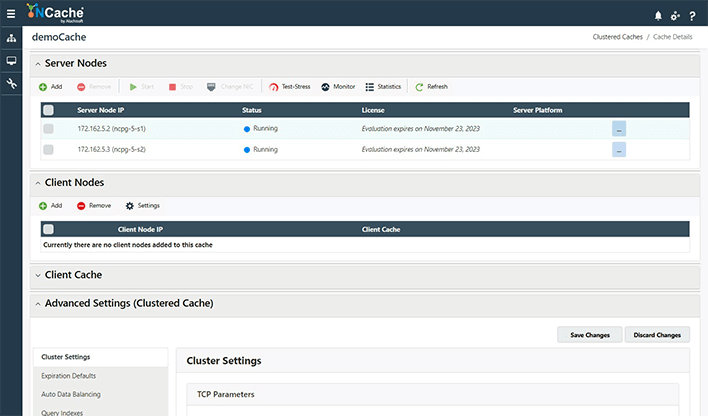Open the monitor sidebar icon

click(x=11, y=61)
